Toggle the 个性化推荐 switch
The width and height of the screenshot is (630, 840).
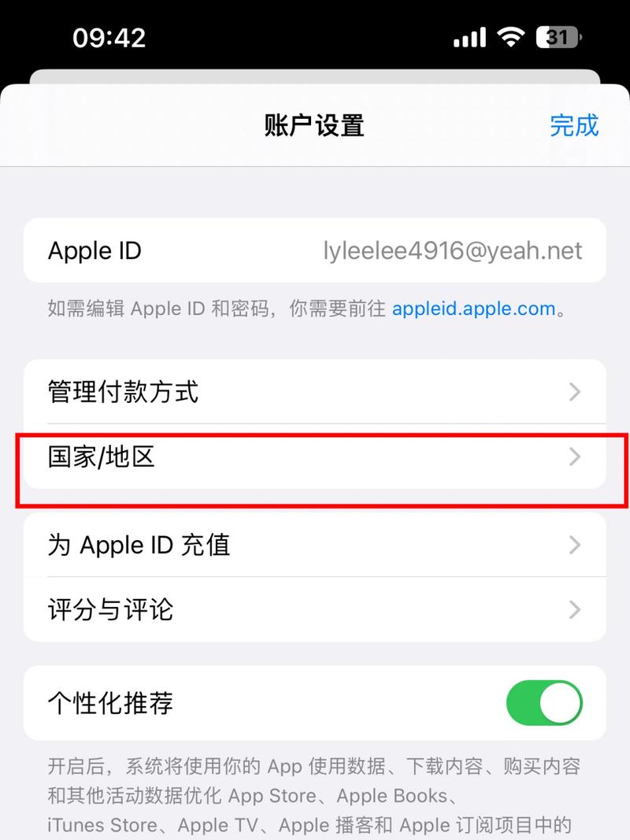click(x=543, y=703)
